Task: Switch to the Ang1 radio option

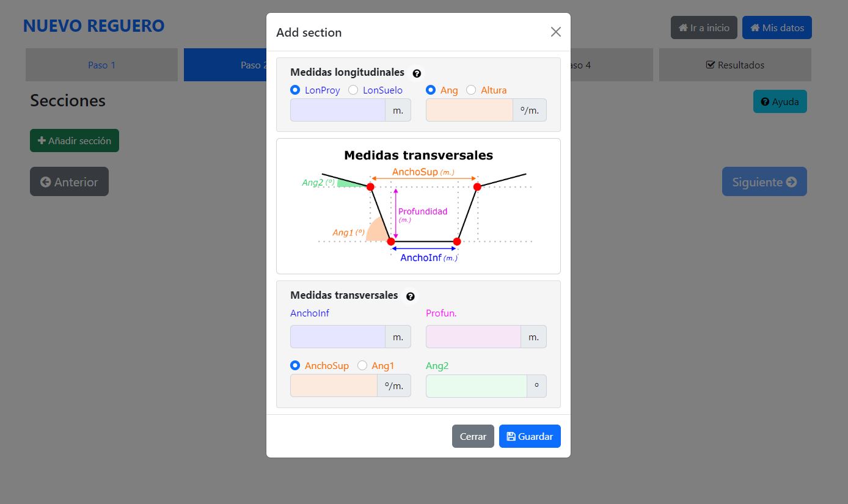Action: click(x=362, y=365)
